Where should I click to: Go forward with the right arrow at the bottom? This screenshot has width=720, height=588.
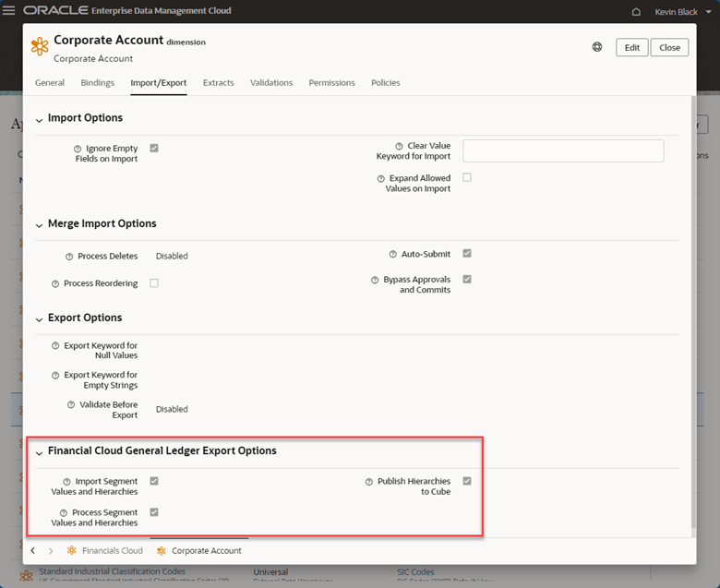tap(51, 550)
